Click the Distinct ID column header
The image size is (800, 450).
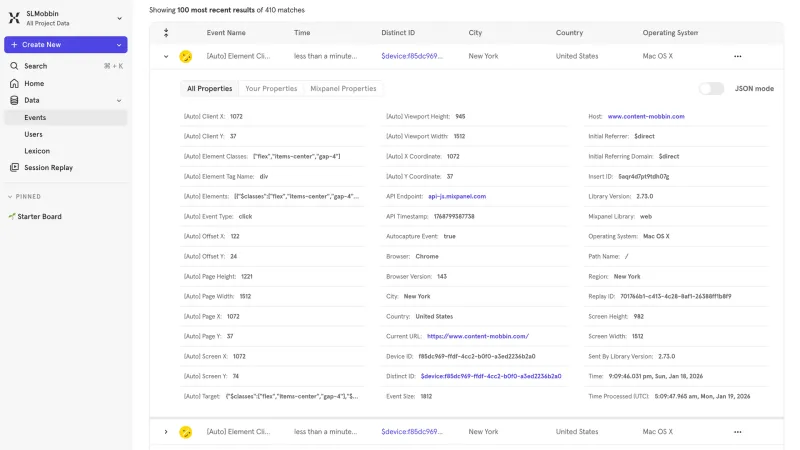coord(398,33)
